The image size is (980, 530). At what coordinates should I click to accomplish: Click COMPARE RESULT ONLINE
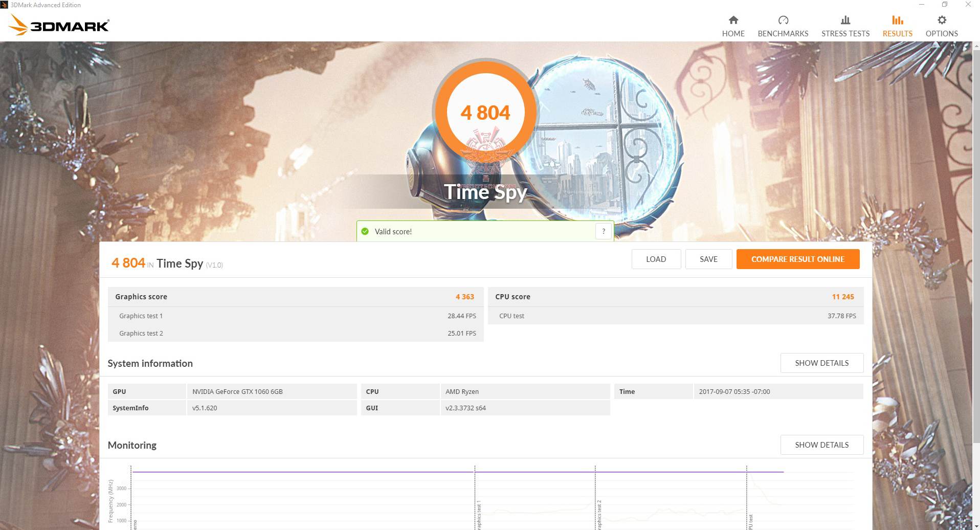click(798, 259)
